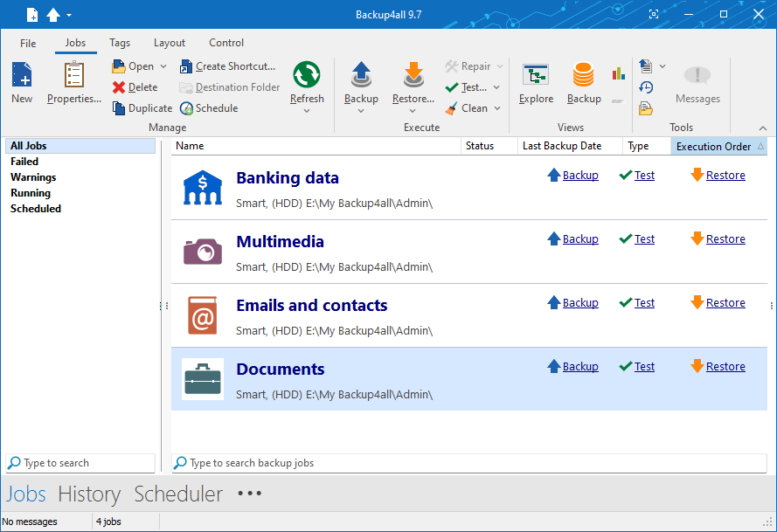
Task: Sort by the Name column header
Action: tap(316, 146)
